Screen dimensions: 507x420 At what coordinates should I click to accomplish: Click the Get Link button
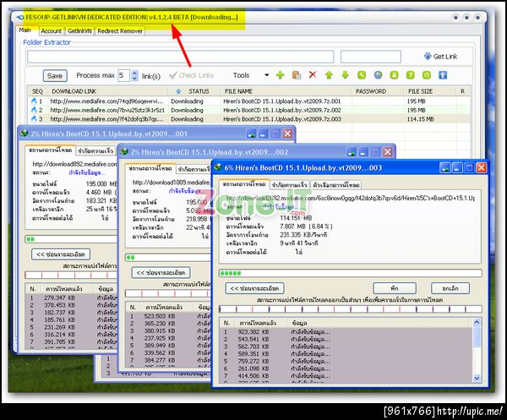pos(440,57)
